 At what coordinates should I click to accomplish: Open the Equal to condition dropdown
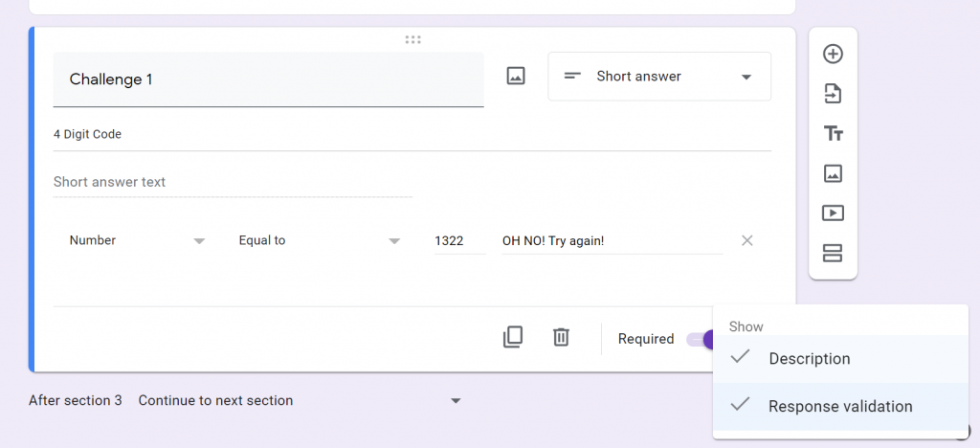(320, 240)
